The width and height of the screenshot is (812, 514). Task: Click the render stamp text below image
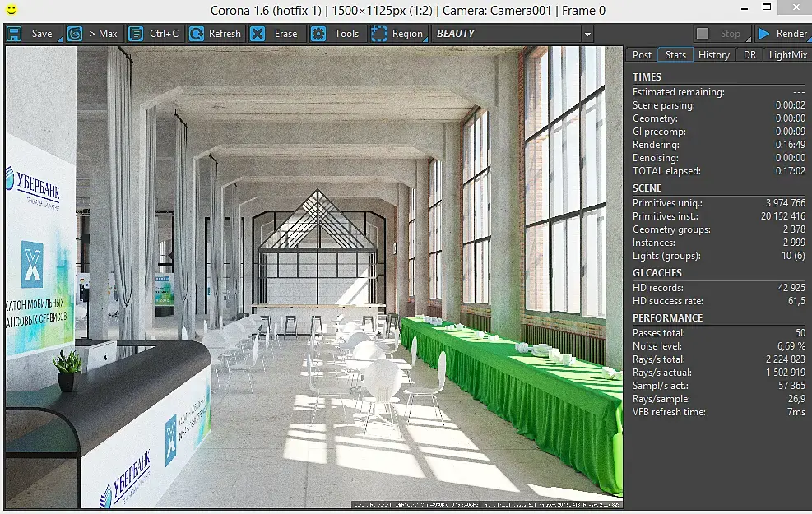[x=487, y=505]
